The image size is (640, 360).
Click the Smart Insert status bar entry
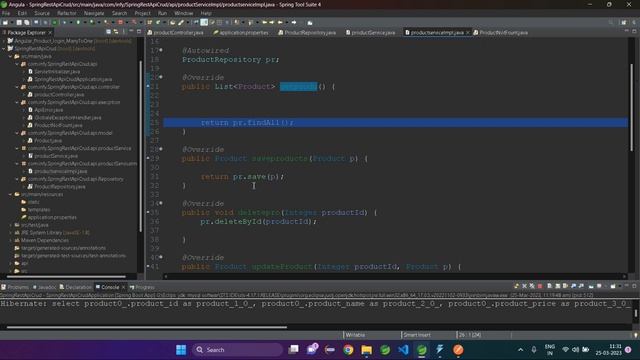click(x=417, y=335)
